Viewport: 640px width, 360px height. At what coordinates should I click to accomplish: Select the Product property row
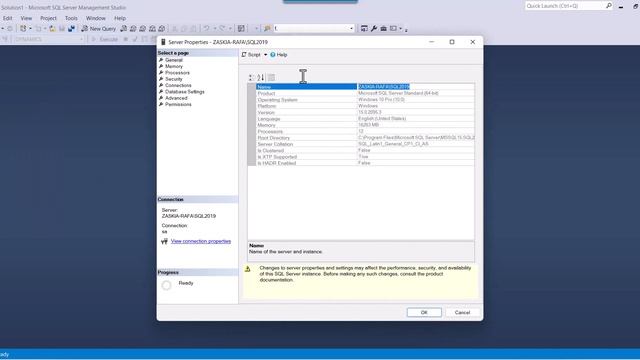click(365, 93)
